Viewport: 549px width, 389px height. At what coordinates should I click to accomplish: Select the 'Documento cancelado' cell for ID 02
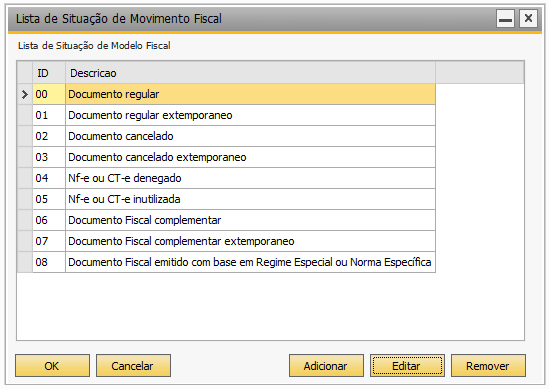(250, 136)
